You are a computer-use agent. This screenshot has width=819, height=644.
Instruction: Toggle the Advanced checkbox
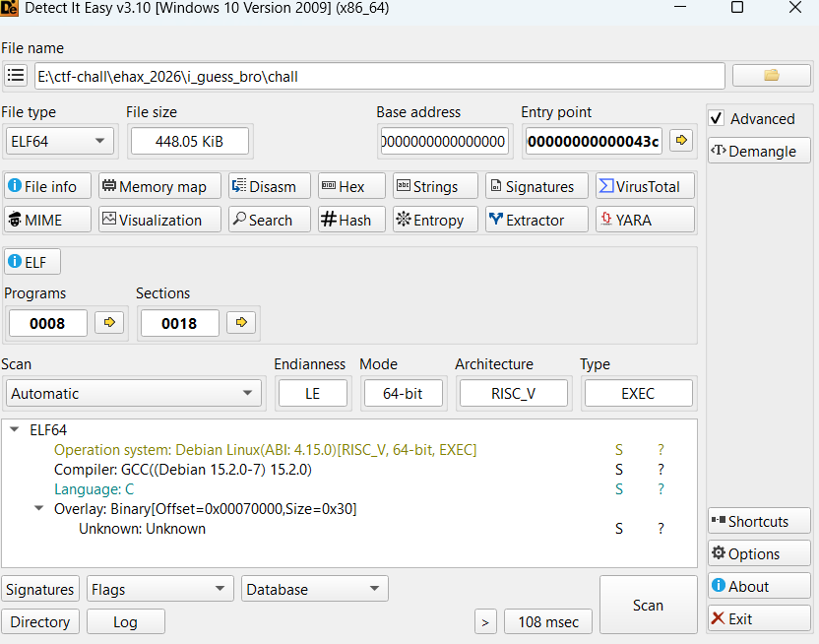(717, 118)
